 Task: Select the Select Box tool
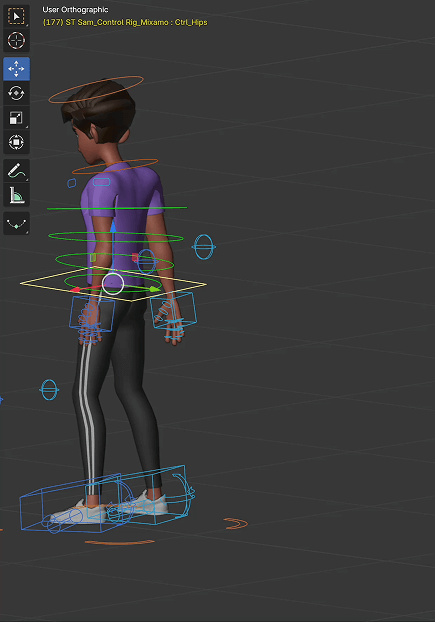[x=16, y=16]
